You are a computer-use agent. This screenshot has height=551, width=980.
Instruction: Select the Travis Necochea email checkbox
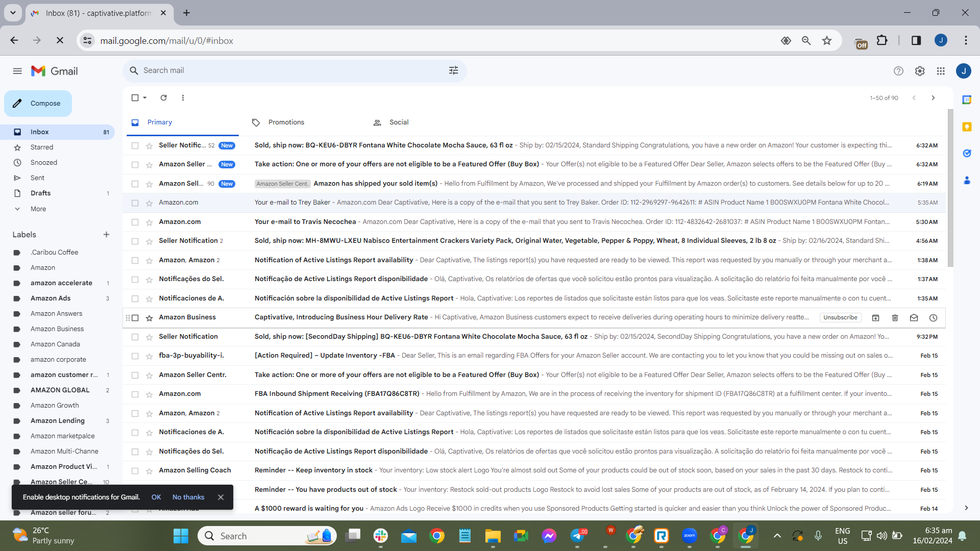click(135, 222)
